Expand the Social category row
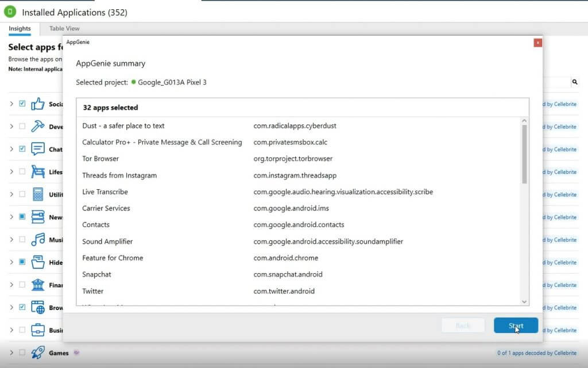This screenshot has width=588, height=368. [x=11, y=103]
